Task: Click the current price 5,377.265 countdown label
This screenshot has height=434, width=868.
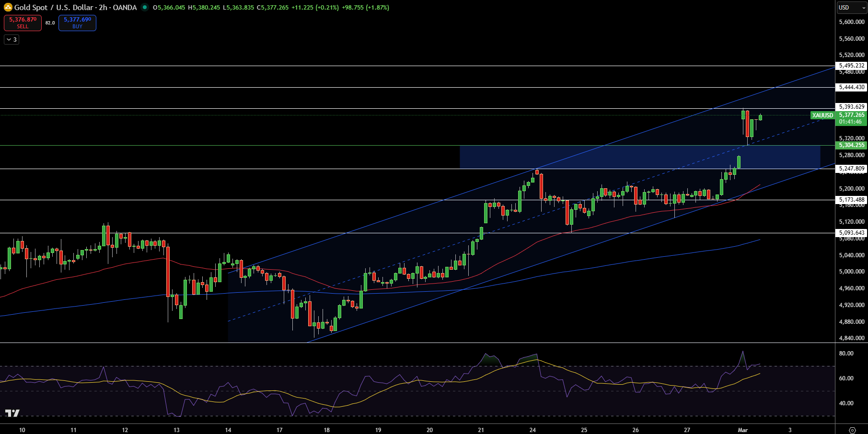Action: click(x=852, y=118)
